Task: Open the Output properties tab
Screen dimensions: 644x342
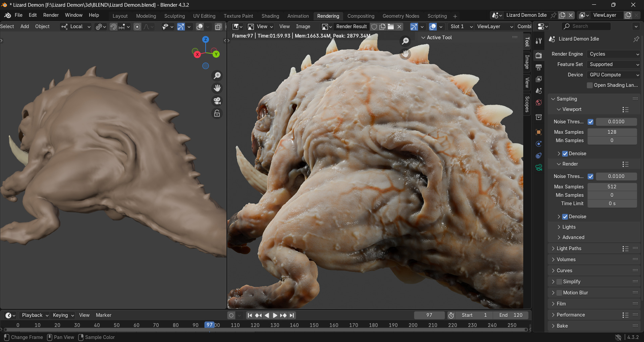Action: tap(539, 67)
